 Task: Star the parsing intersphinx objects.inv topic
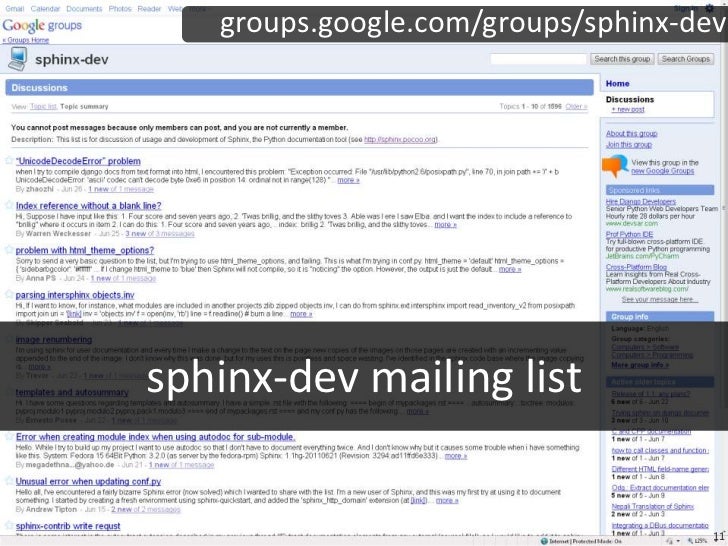[x=9, y=294]
